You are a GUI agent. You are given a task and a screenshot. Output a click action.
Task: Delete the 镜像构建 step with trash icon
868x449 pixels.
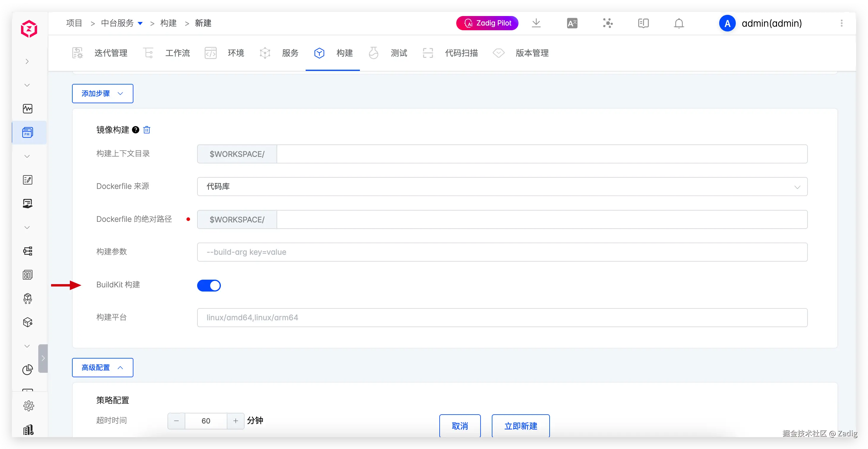pos(146,130)
